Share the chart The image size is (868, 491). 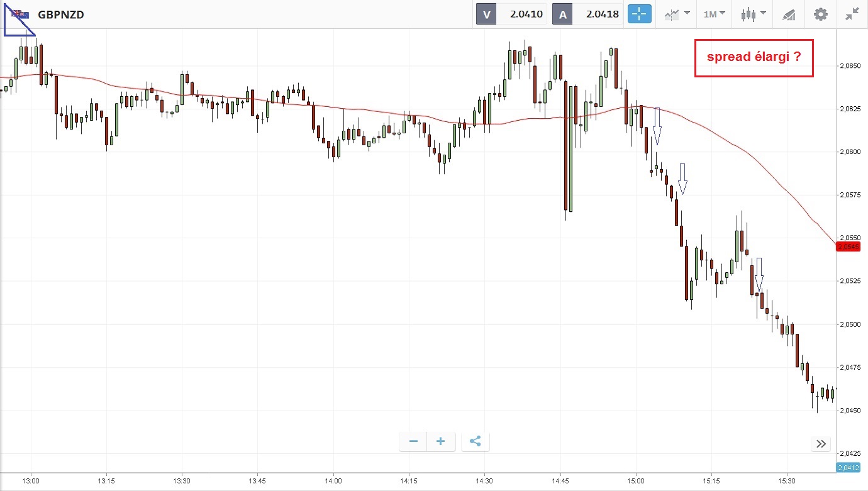click(475, 441)
